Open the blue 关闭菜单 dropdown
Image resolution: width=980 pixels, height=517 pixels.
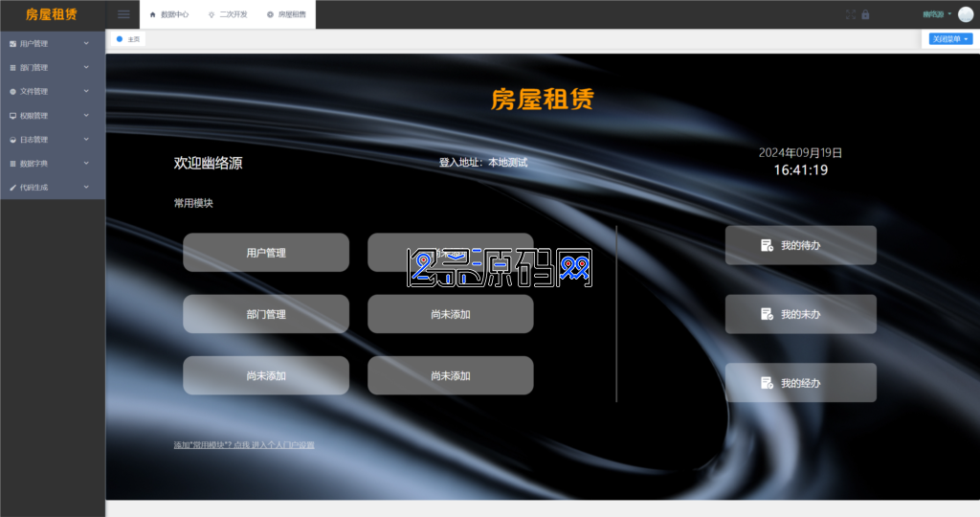click(x=950, y=38)
